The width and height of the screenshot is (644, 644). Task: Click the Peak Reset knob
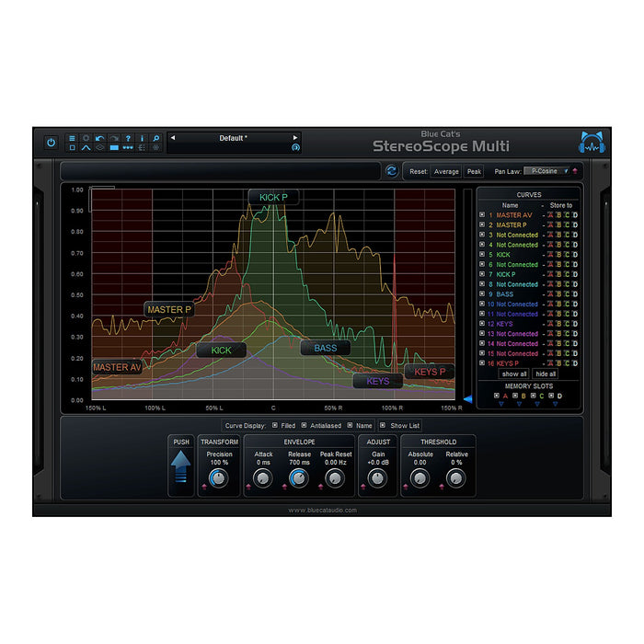click(335, 478)
